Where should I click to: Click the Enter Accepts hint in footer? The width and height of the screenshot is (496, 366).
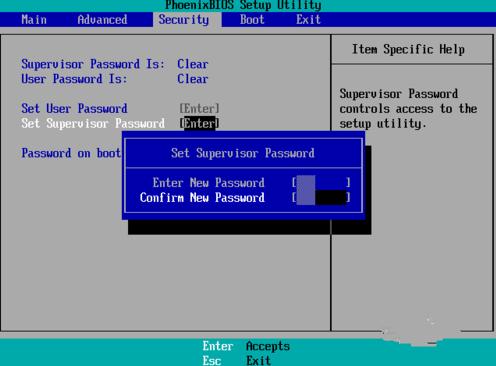[246, 346]
